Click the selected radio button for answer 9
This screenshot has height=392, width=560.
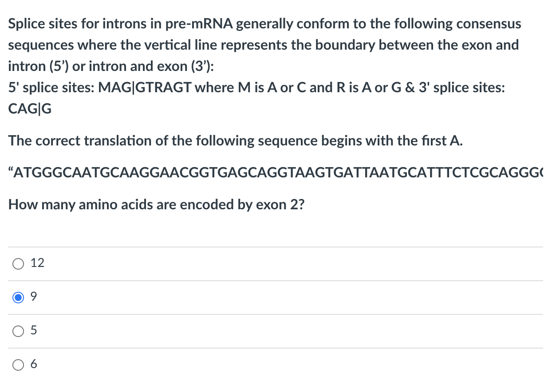tap(18, 298)
